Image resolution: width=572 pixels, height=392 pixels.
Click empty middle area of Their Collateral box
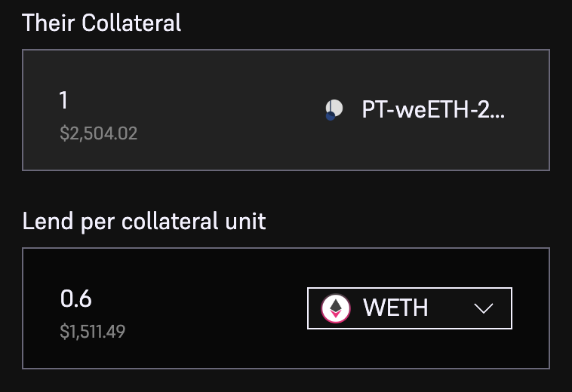pyautogui.click(x=226, y=110)
